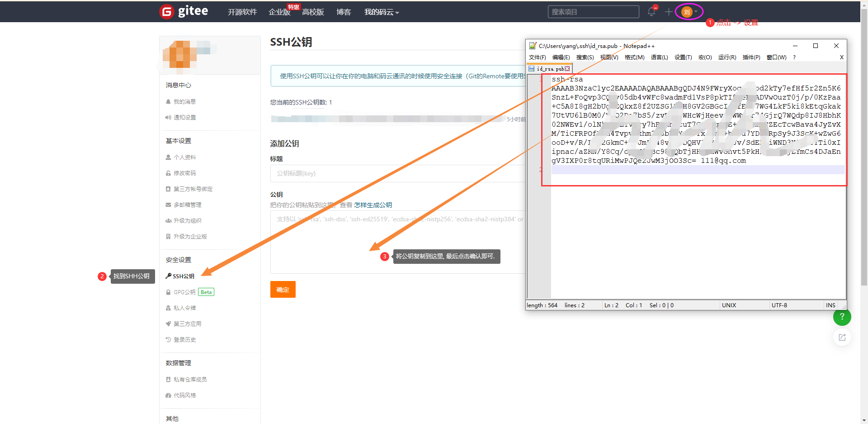Open Notepad++ 搜索(S) menu
The width and height of the screenshot is (868, 424).
coord(585,57)
